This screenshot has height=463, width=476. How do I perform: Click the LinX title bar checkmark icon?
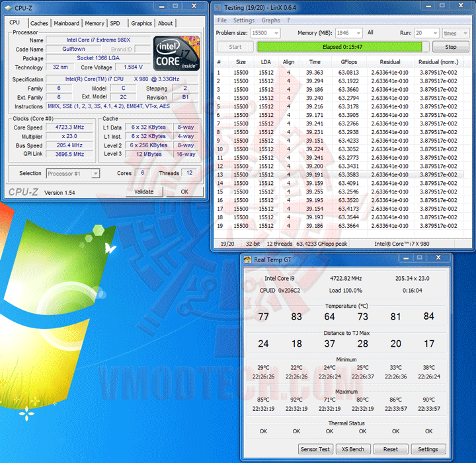[218, 7]
